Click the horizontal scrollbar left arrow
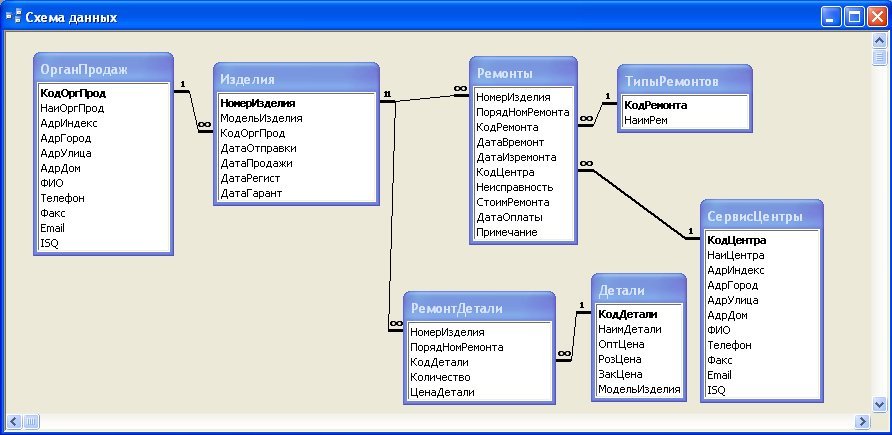892x435 pixels. (x=13, y=420)
